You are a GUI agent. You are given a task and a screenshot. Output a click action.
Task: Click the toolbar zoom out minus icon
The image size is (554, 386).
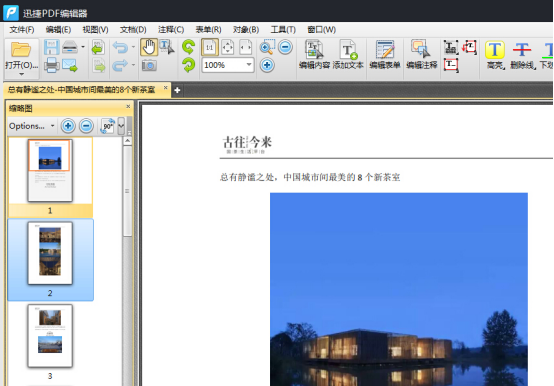click(x=285, y=47)
